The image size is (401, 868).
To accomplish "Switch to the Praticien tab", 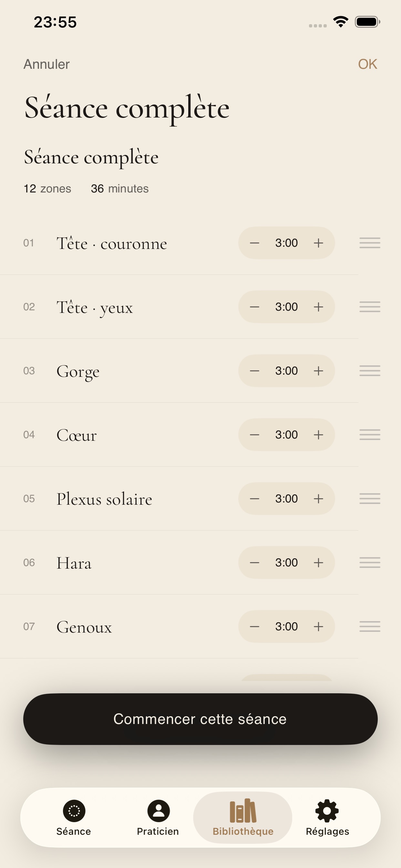I will click(x=158, y=817).
